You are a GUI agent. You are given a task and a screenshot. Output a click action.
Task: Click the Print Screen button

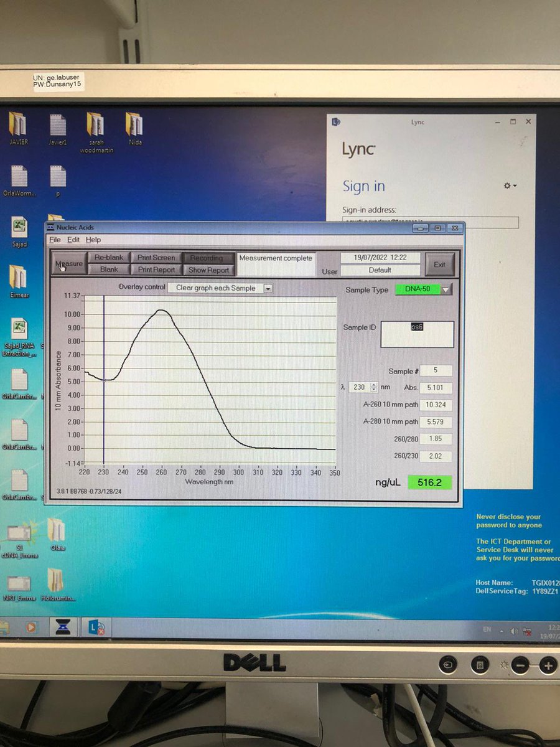(157, 258)
